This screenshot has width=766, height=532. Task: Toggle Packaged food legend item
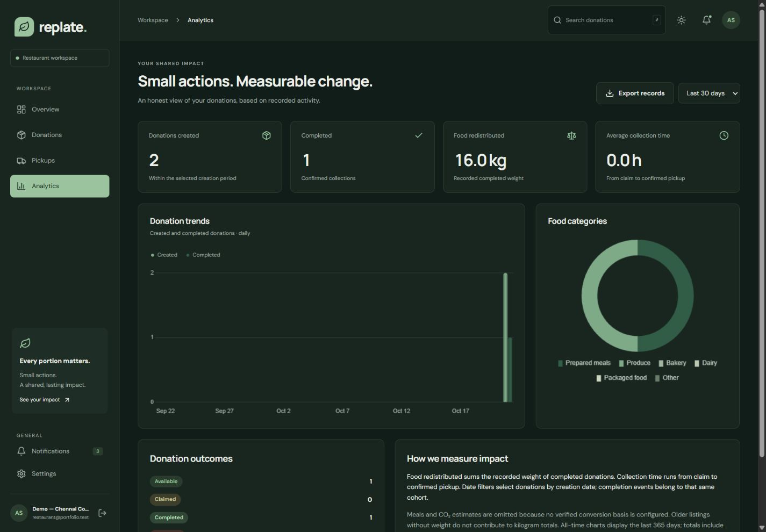coord(621,378)
